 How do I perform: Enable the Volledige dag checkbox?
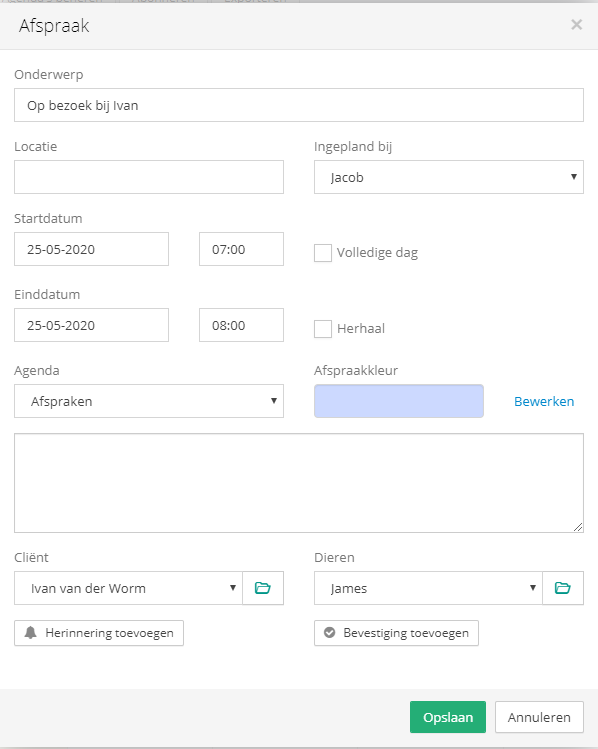tap(323, 253)
